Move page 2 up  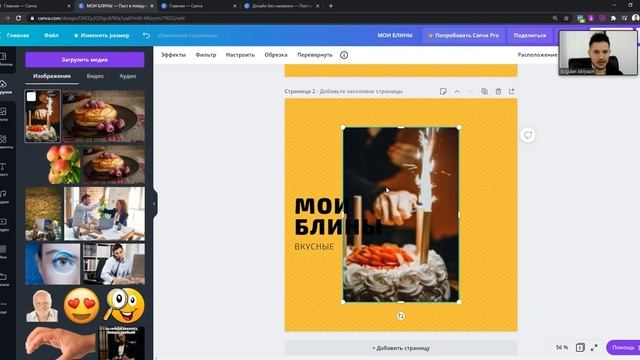click(x=457, y=91)
